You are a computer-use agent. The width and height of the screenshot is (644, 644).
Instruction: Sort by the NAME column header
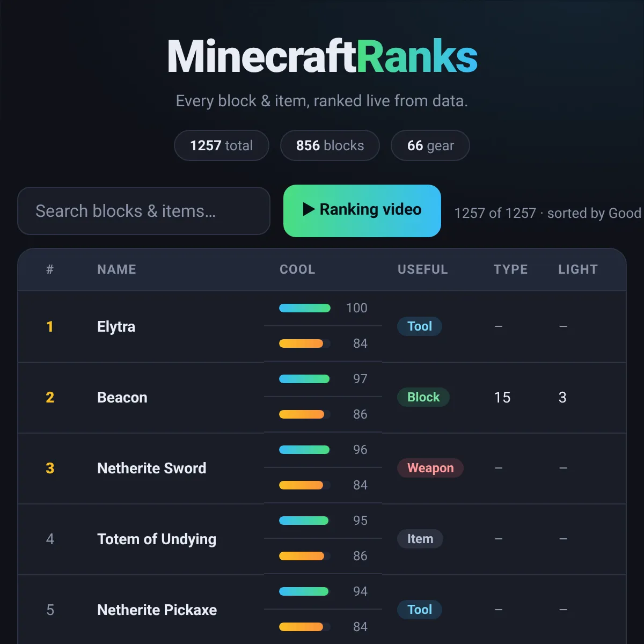coord(116,269)
